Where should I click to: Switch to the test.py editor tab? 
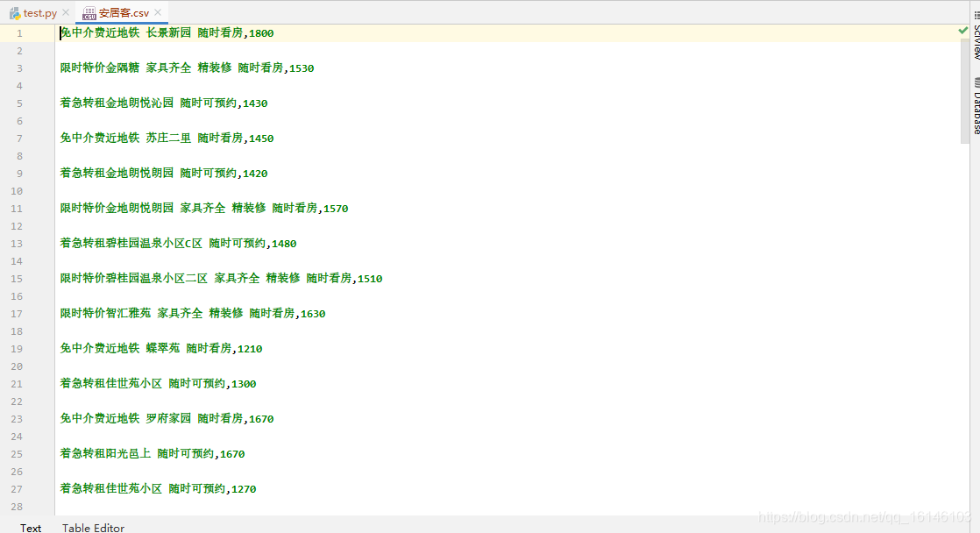click(x=39, y=12)
